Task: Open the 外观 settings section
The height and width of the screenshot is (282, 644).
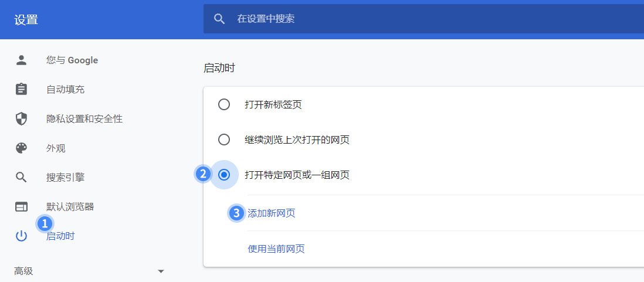Action: (56, 148)
